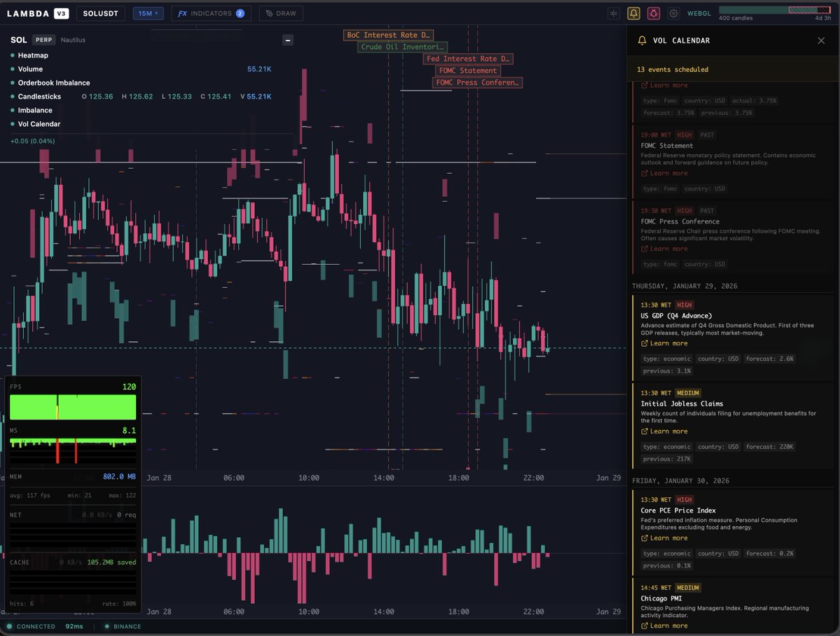Click the V3 version badge
840x636 pixels.
click(62, 13)
